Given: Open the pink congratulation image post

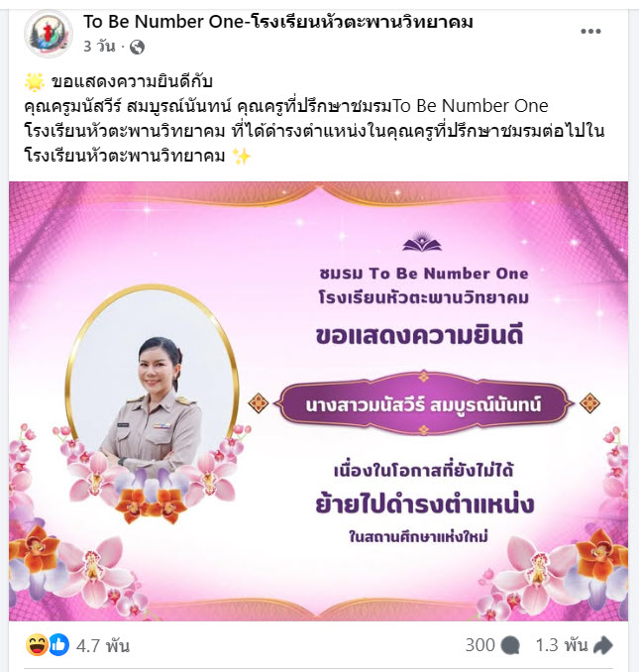Looking at the screenshot, I should pyautogui.click(x=319, y=401).
